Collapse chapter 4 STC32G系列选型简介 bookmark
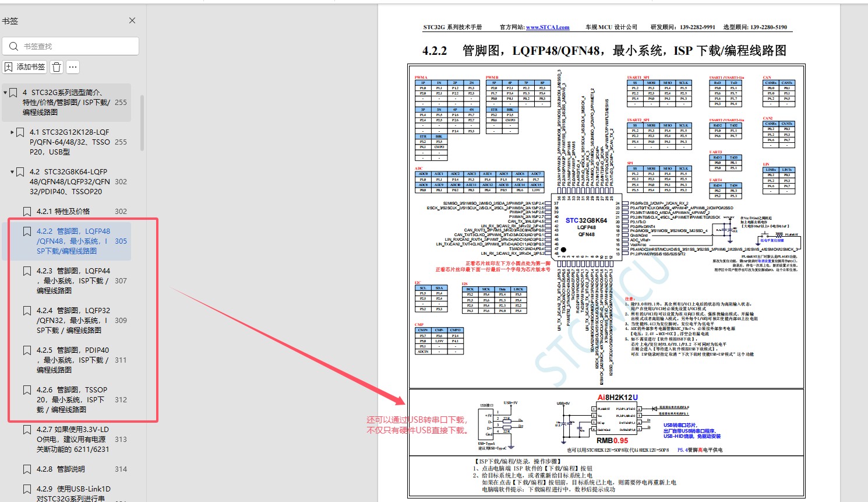Screen dimensions: 868x502 click(5, 93)
